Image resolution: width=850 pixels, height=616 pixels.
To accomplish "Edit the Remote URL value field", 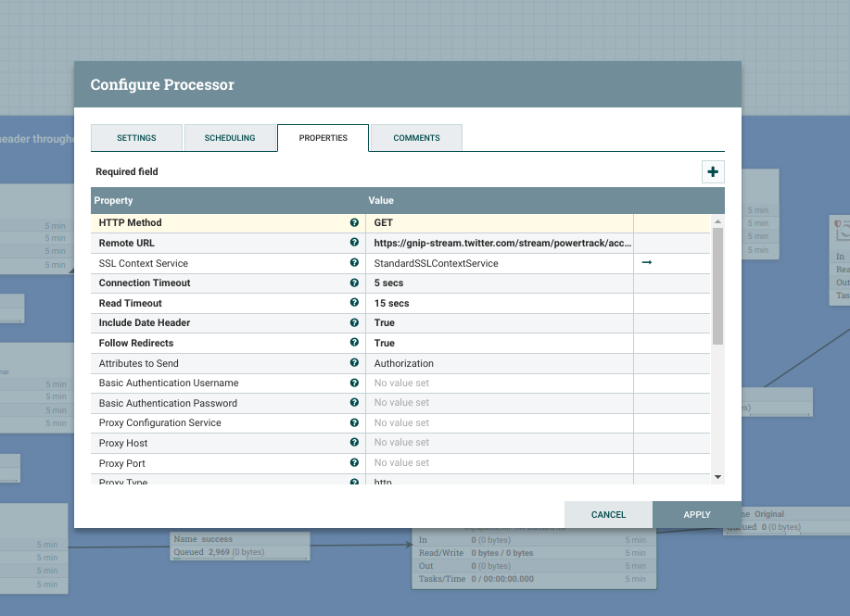I will pos(499,243).
